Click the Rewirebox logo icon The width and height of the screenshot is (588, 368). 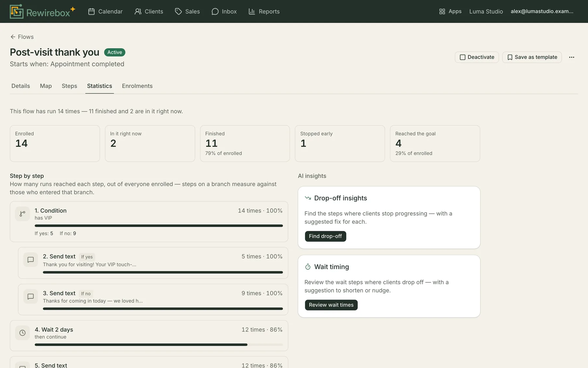click(16, 11)
